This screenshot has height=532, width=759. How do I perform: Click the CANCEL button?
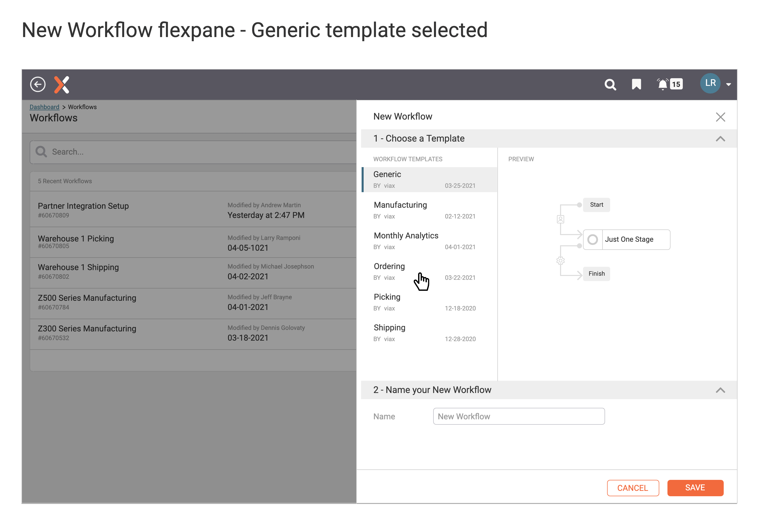pos(633,488)
